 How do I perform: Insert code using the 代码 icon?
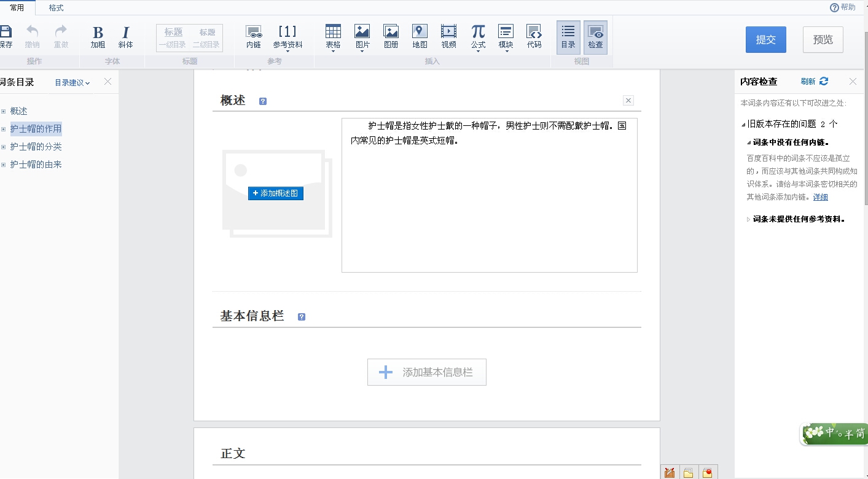[x=534, y=34]
